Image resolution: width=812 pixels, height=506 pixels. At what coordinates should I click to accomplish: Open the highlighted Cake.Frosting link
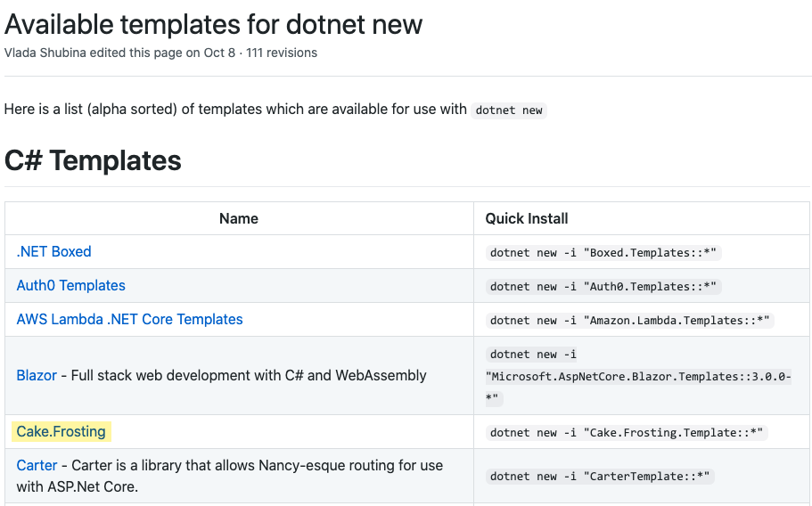click(62, 431)
